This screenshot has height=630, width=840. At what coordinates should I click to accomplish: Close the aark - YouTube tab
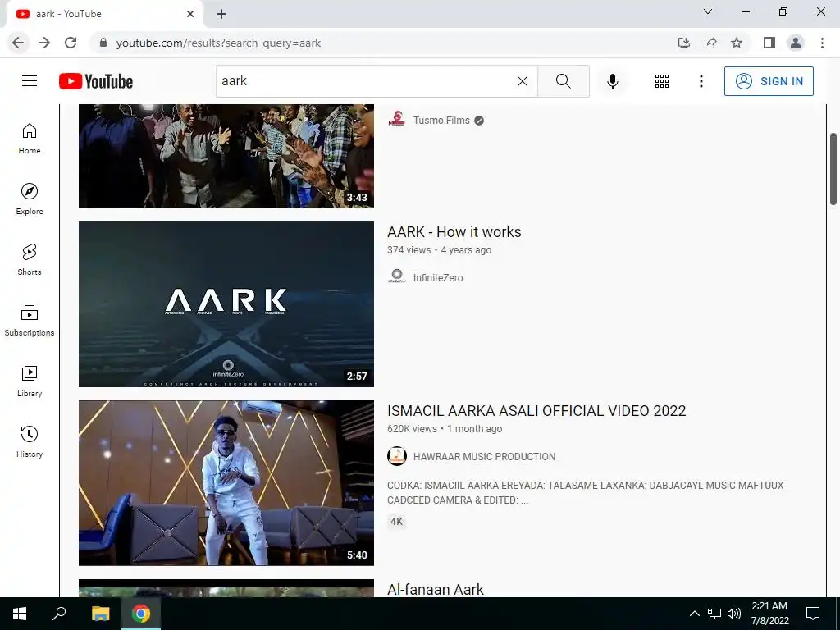[190, 14]
